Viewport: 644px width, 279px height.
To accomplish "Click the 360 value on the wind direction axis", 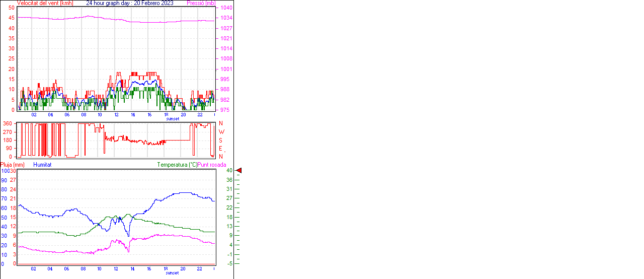I will coord(8,123).
